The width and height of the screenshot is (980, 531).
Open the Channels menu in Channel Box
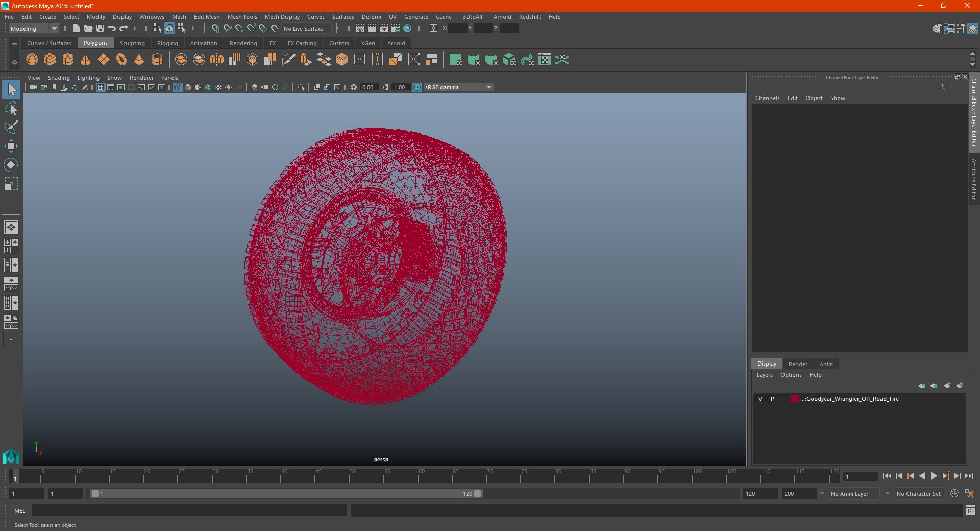pos(767,98)
